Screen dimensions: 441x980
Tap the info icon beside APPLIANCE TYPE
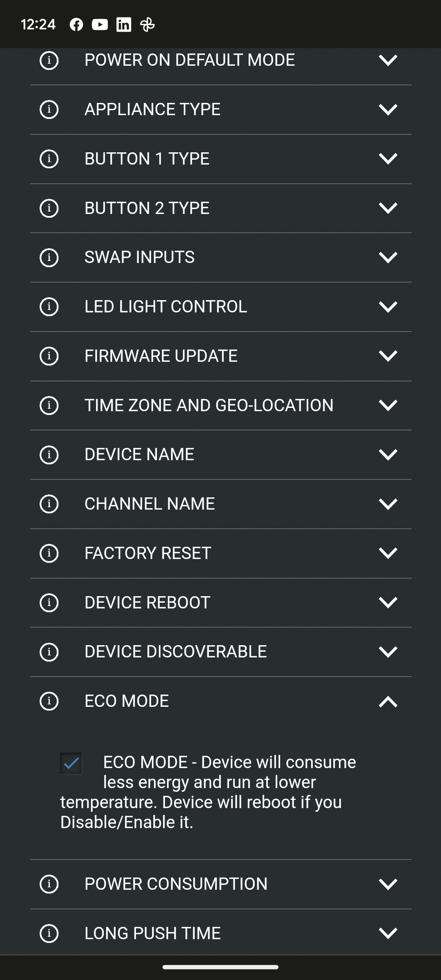click(49, 109)
